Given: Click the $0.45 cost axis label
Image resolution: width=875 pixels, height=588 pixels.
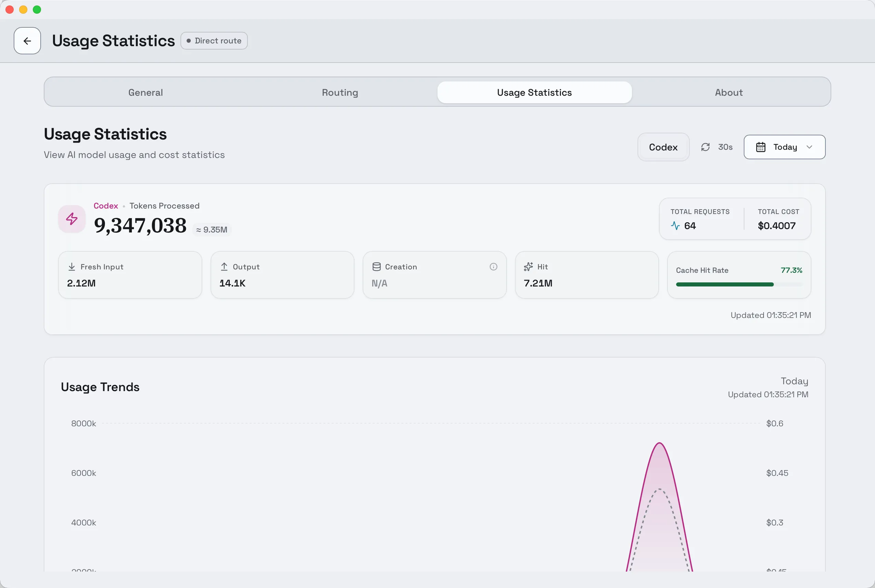Looking at the screenshot, I should [x=777, y=473].
